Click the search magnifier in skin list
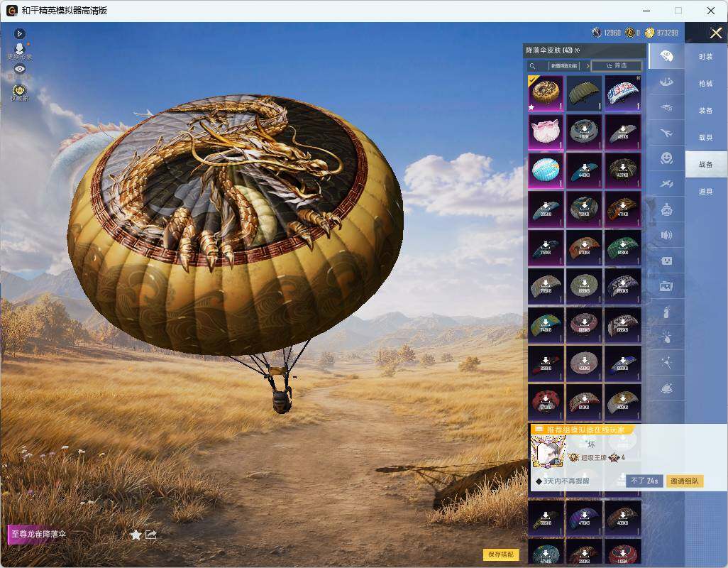 pyautogui.click(x=533, y=66)
